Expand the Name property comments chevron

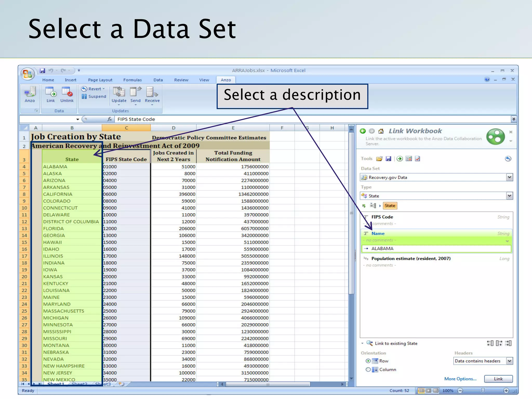(x=507, y=241)
